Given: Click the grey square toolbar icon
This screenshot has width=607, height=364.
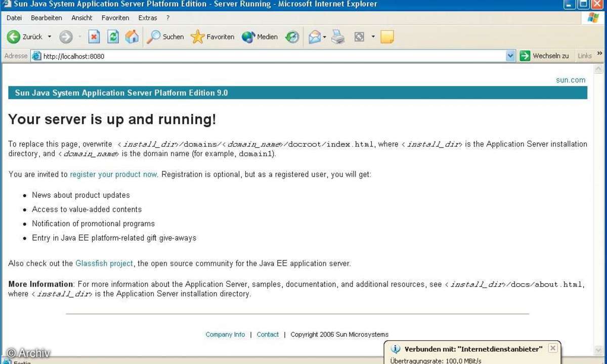Looking at the screenshot, I should [x=359, y=37].
